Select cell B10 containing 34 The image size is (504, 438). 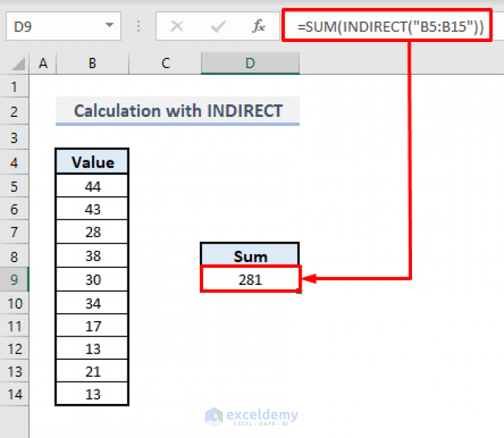[92, 303]
